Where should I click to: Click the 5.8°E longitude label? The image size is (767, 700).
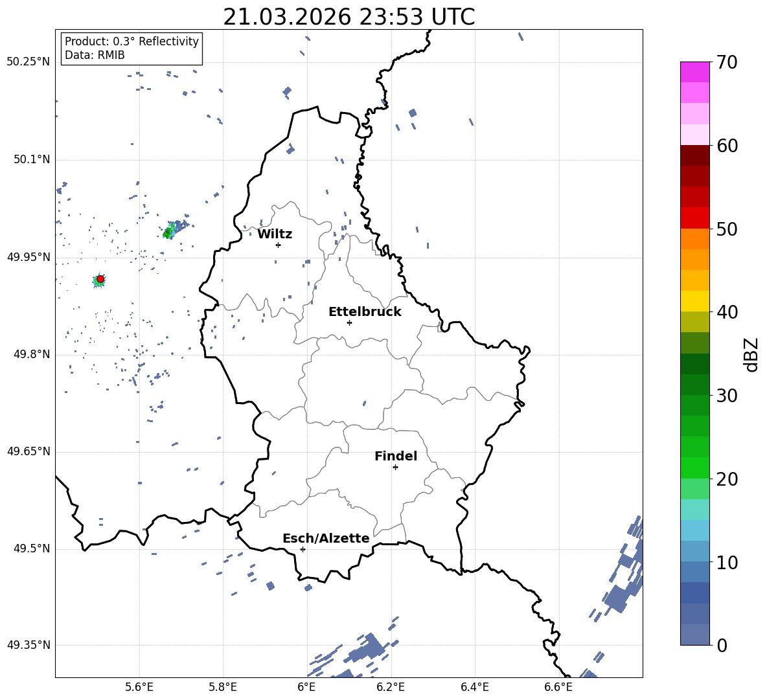(223, 687)
